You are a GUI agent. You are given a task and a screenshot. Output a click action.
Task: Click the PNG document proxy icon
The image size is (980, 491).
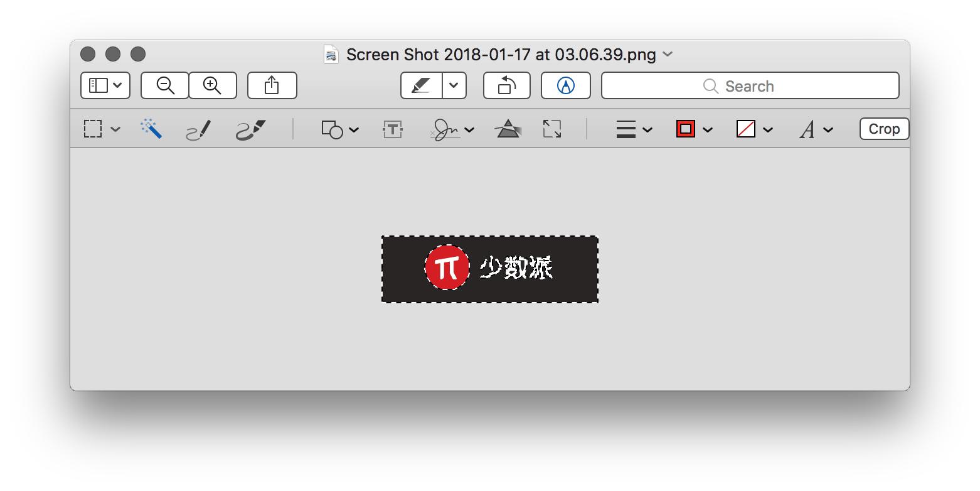point(331,55)
